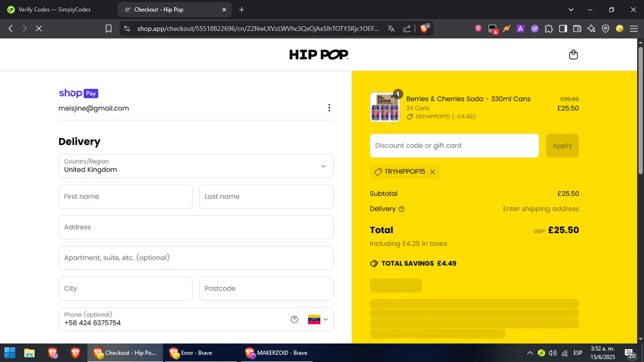644x362 pixels.
Task: Click the yellow coin profile icon
Action: pos(620,28)
